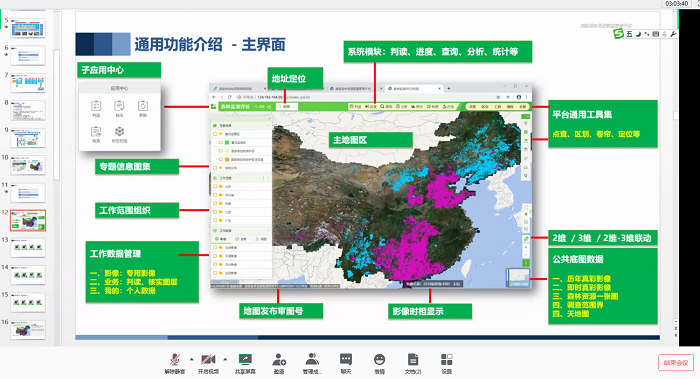Open the 文档 documents icon
Image resolution: width=700 pixels, height=379 pixels.
click(413, 363)
